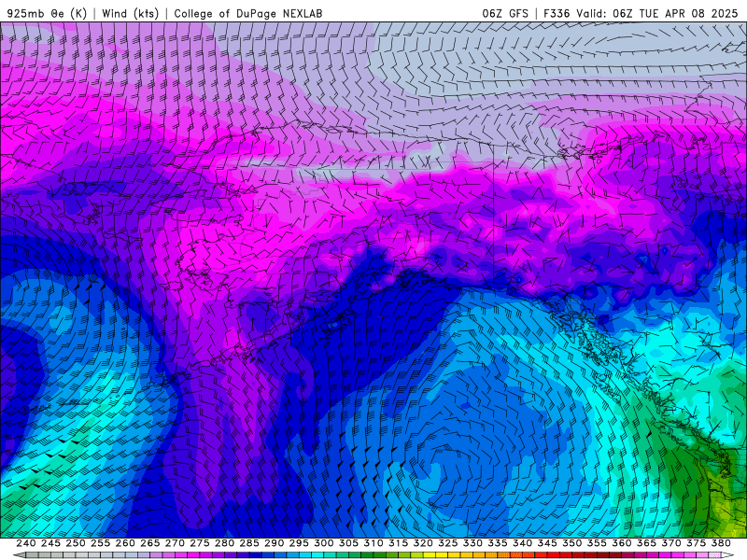Click the 'College of DuPage NEXLAB' credit text
The image size is (747, 560).
[248, 13]
